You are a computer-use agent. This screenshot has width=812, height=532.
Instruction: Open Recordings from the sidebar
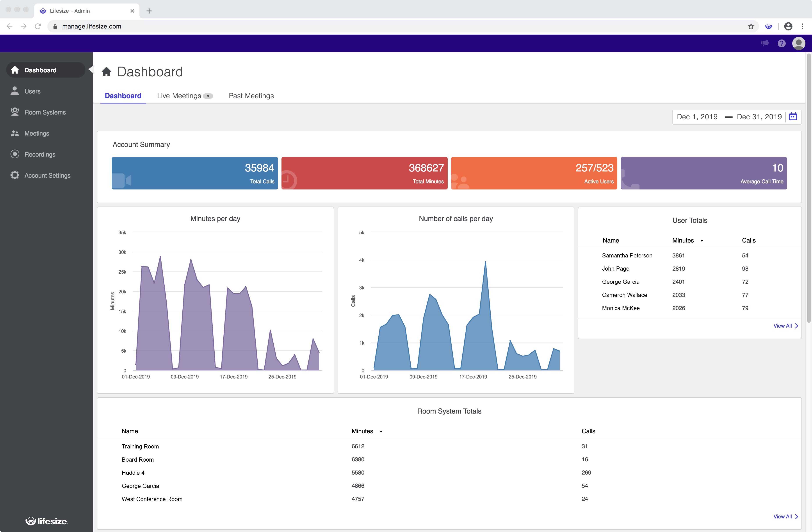[40, 154]
